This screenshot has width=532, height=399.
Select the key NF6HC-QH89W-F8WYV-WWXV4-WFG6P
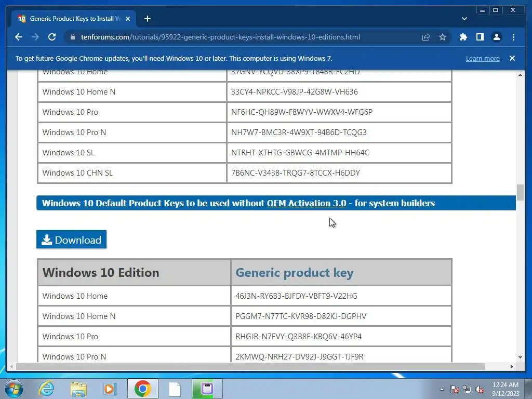(302, 112)
